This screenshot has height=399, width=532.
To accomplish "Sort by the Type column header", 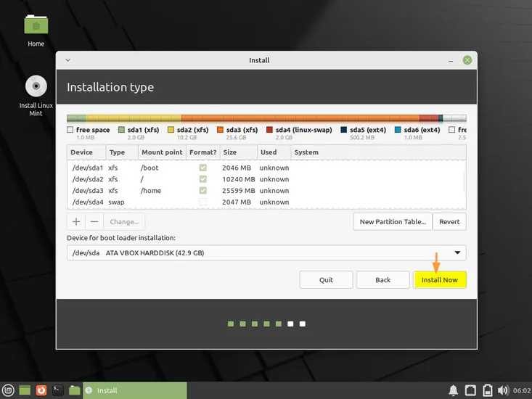I will [x=122, y=152].
